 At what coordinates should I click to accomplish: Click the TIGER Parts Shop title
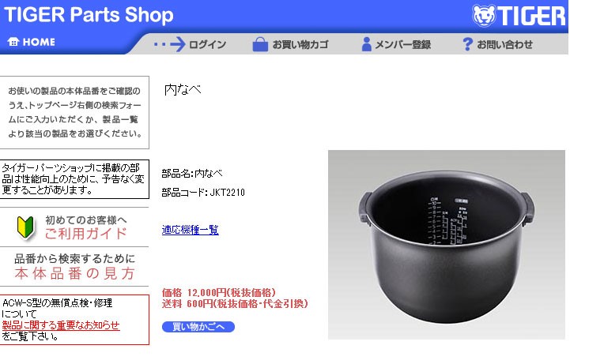[x=89, y=15]
